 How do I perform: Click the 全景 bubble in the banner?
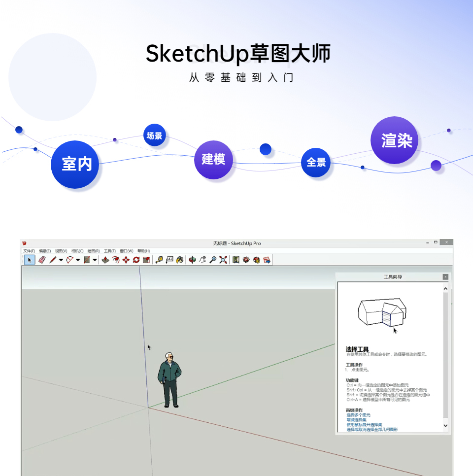[x=316, y=163]
